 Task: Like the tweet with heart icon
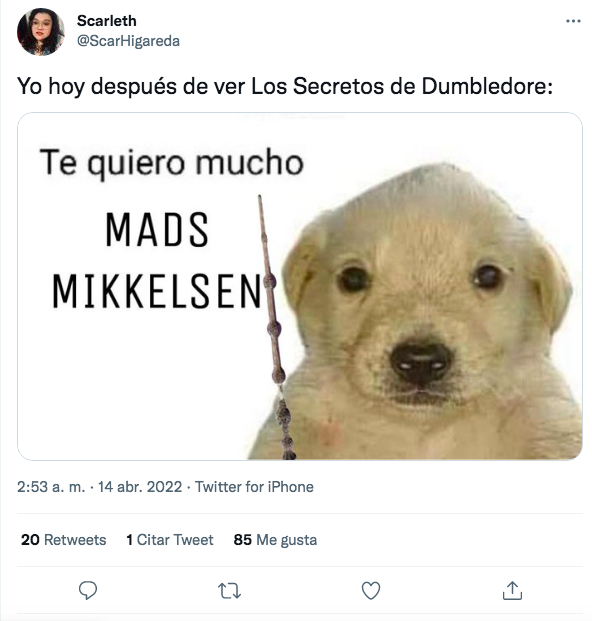(371, 591)
